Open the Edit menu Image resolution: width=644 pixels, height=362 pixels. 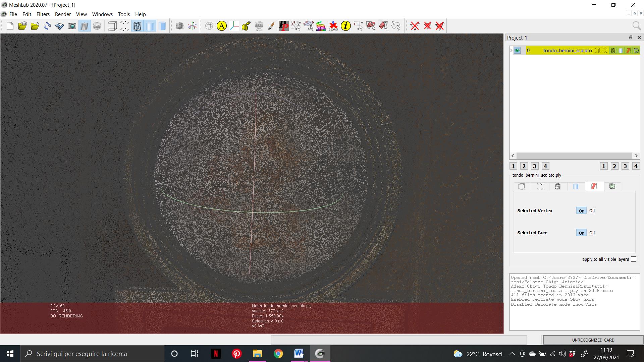[x=27, y=14]
